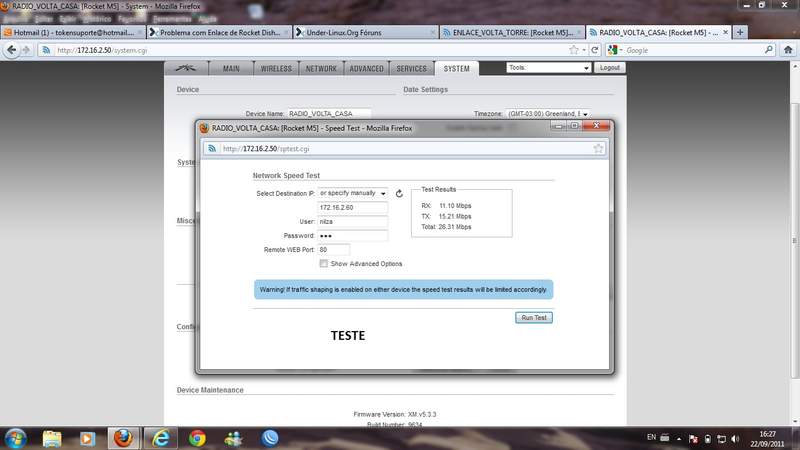Open the Tools dropdown
Viewport: 800px width, 450px height.
[x=548, y=67]
